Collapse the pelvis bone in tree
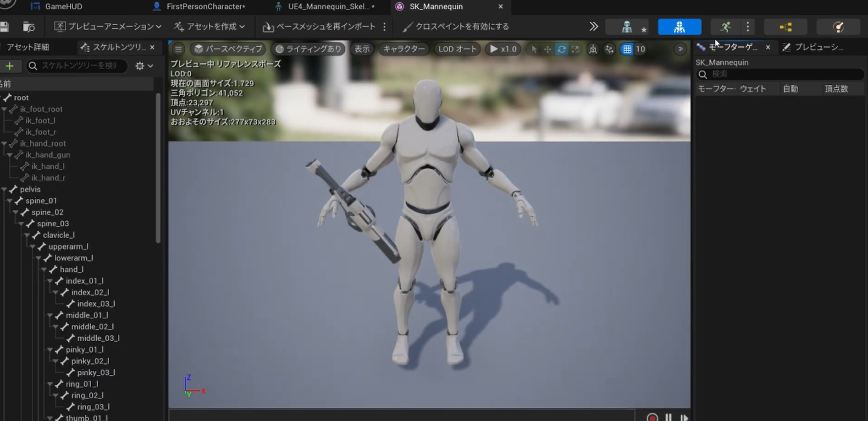 pyautogui.click(x=4, y=189)
